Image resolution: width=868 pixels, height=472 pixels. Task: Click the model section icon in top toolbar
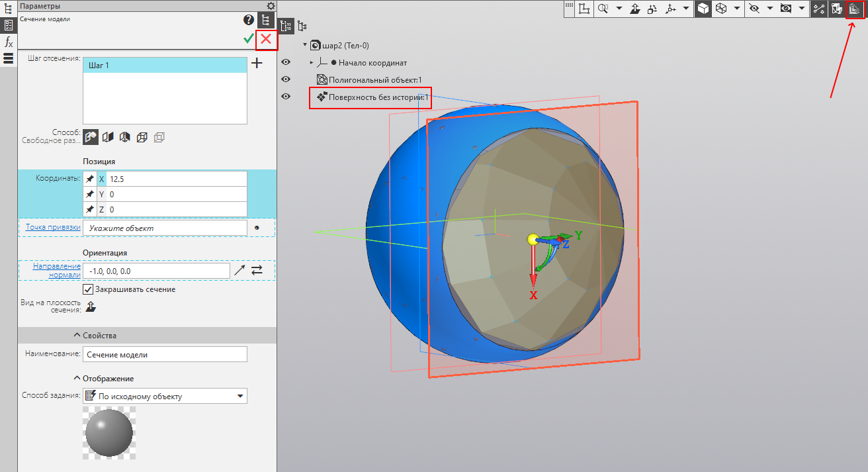[x=855, y=9]
